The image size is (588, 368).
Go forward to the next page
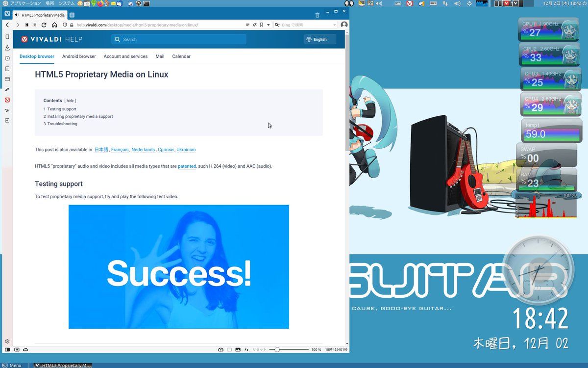coord(18,25)
